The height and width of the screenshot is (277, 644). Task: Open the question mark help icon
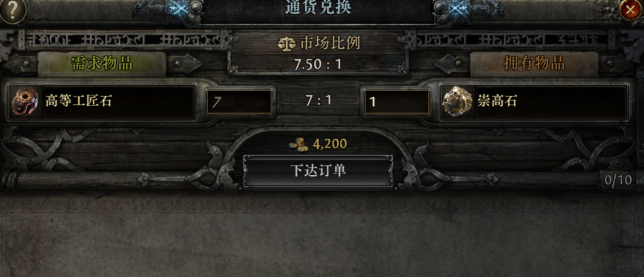pyautogui.click(x=12, y=10)
